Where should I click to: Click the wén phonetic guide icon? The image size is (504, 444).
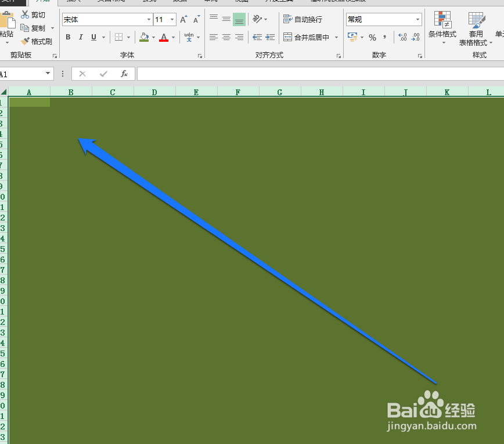(x=189, y=37)
